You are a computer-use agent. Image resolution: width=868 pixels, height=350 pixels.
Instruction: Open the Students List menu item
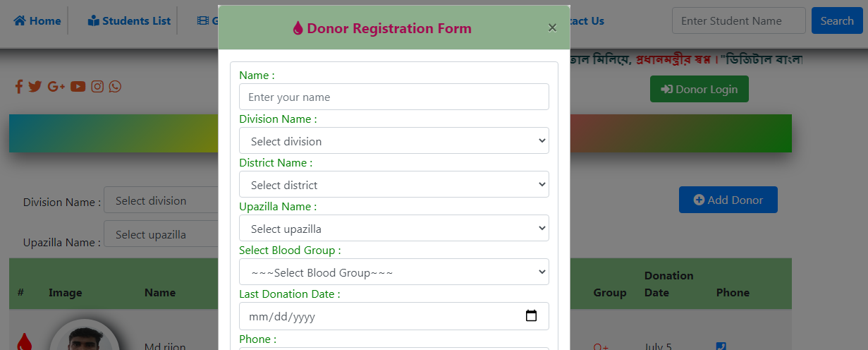pyautogui.click(x=129, y=21)
